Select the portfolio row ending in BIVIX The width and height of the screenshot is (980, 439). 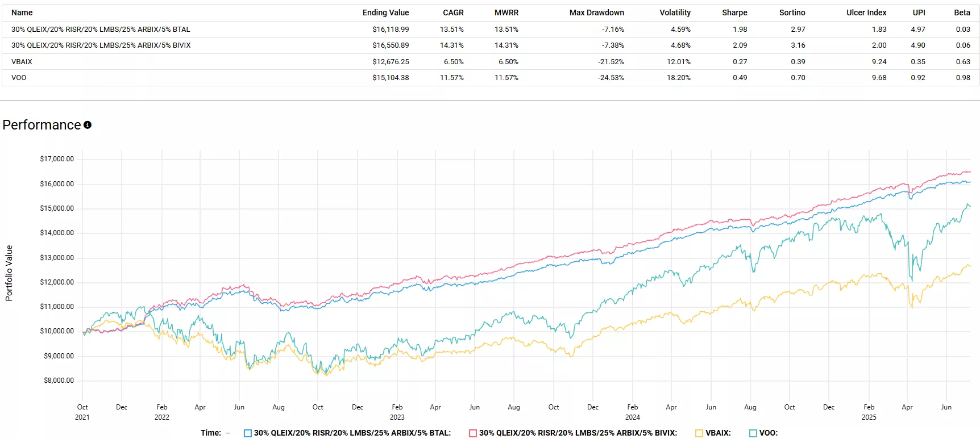(x=101, y=45)
